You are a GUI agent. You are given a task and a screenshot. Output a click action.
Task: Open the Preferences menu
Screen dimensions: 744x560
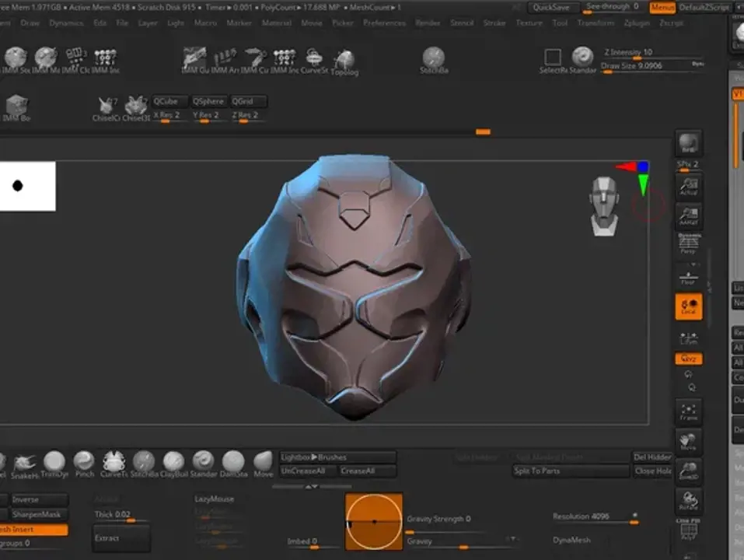click(x=384, y=23)
